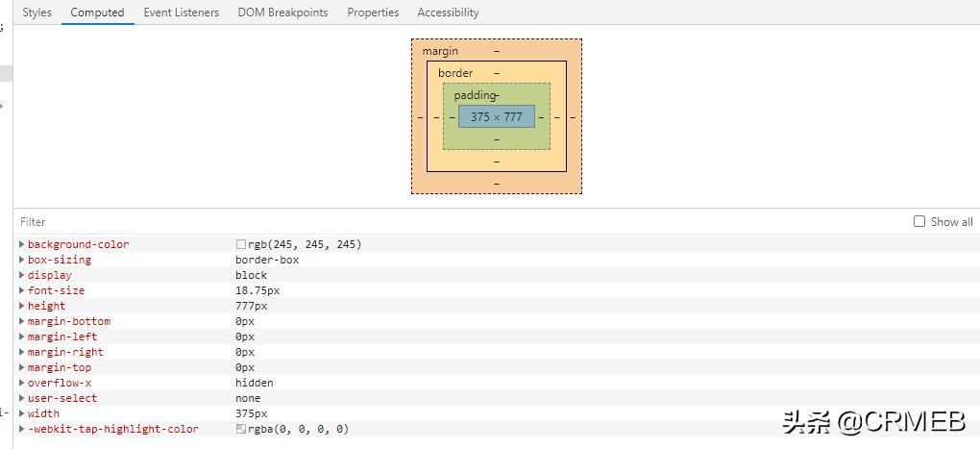Expand the background-color property
This screenshot has width=980, height=449.
coord(22,244)
